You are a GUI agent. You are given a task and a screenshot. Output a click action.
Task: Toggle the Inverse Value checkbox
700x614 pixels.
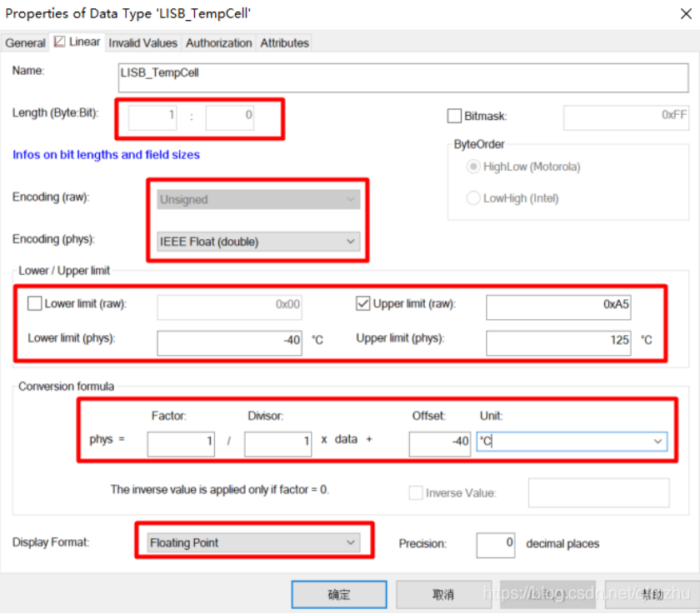click(x=416, y=493)
